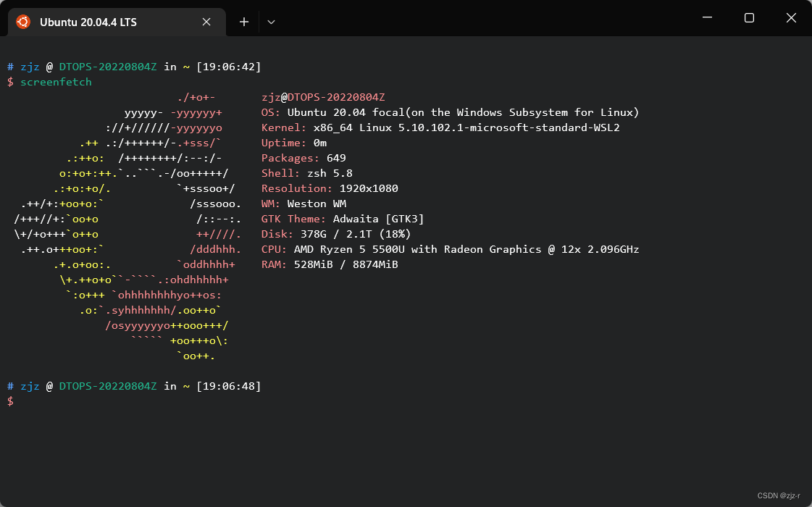Screen dimensions: 812x507
Task: Open a new terminal tab
Action: (x=243, y=22)
